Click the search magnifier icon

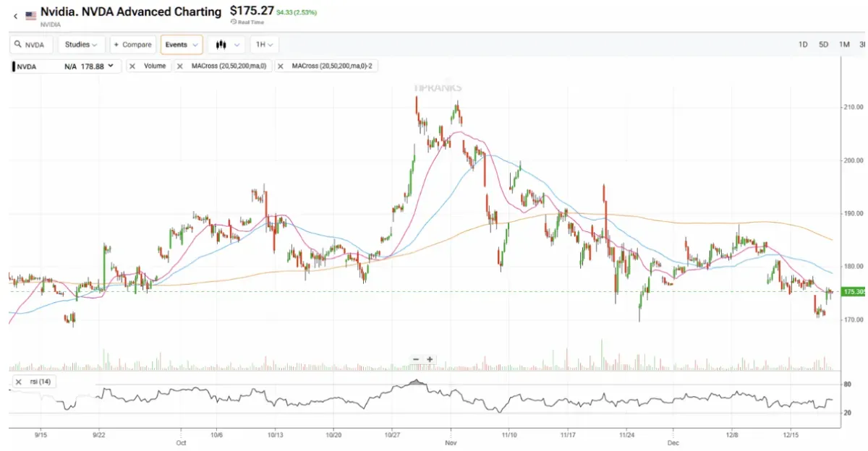coord(18,45)
